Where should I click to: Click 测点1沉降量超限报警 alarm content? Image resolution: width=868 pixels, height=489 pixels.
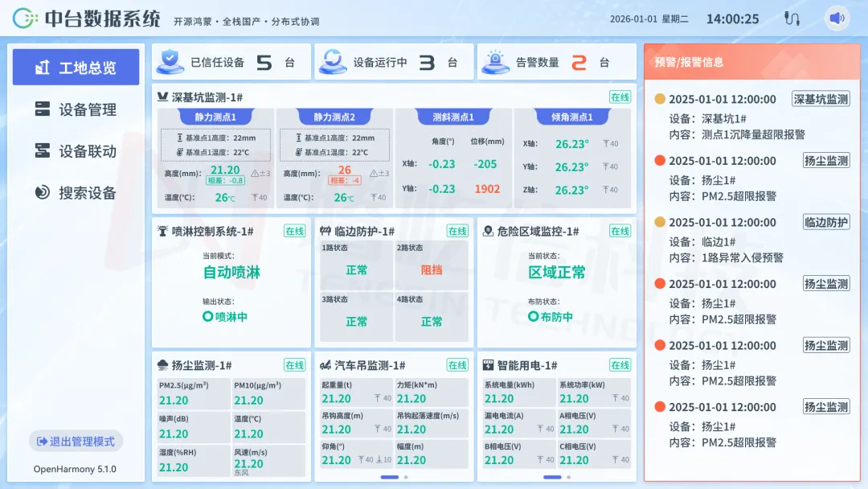(753, 134)
